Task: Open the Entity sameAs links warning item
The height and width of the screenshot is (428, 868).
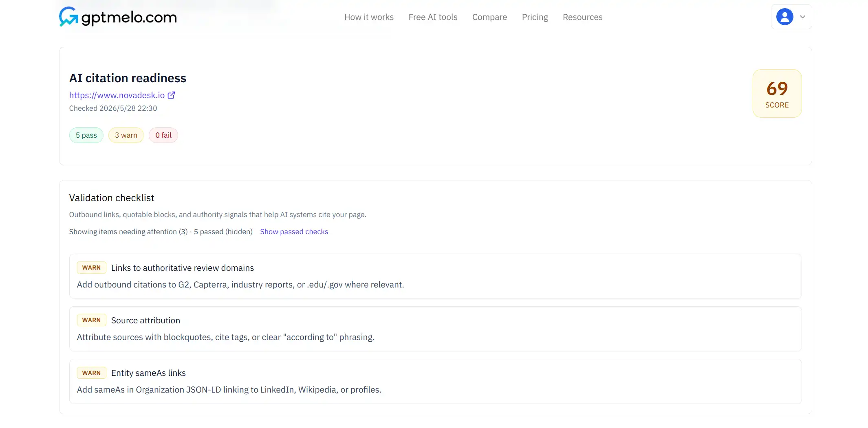Action: pyautogui.click(x=435, y=381)
